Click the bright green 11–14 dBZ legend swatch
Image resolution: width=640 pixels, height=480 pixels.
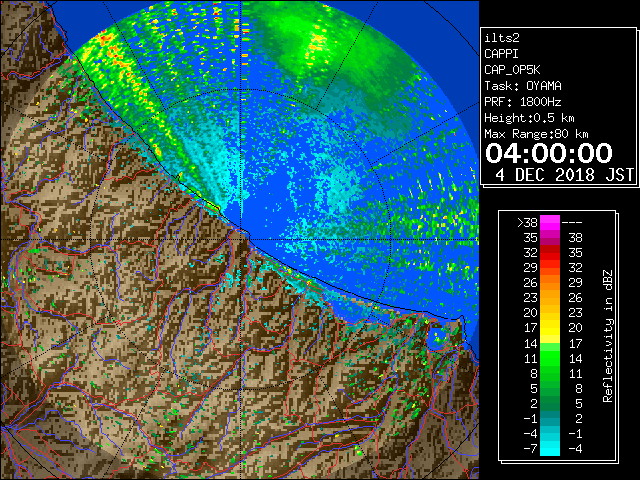(x=550, y=358)
